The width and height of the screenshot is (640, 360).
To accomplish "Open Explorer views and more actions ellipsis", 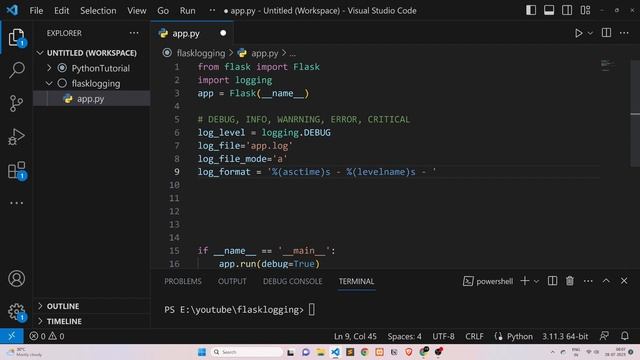I will tap(134, 33).
